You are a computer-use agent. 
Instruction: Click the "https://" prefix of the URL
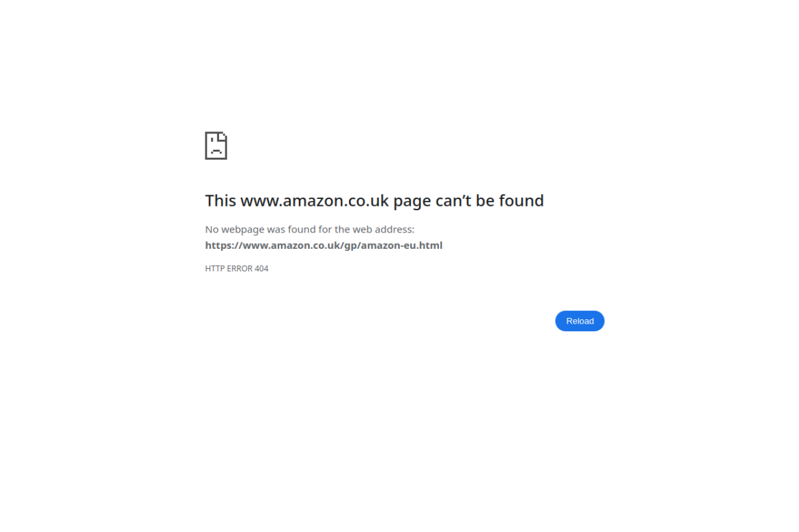[224, 245]
